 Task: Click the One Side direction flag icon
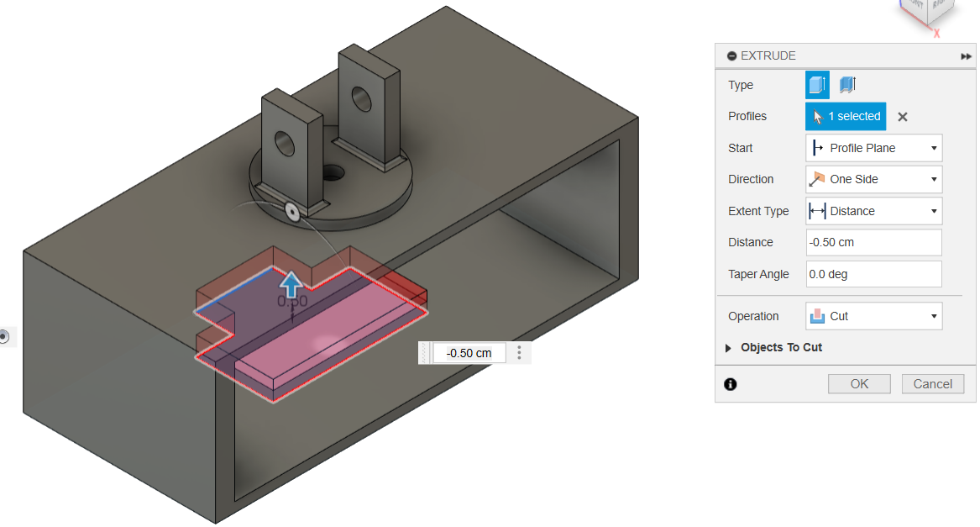(x=818, y=179)
